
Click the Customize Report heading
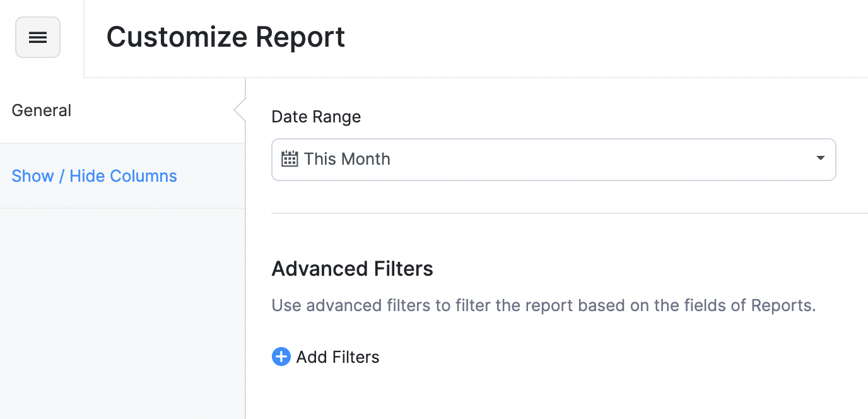226,37
